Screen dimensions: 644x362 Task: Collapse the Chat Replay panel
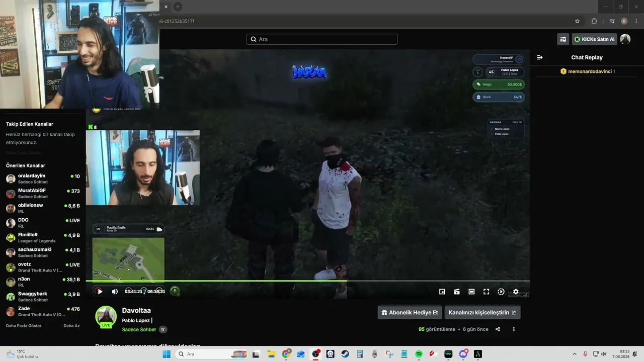[540, 57]
